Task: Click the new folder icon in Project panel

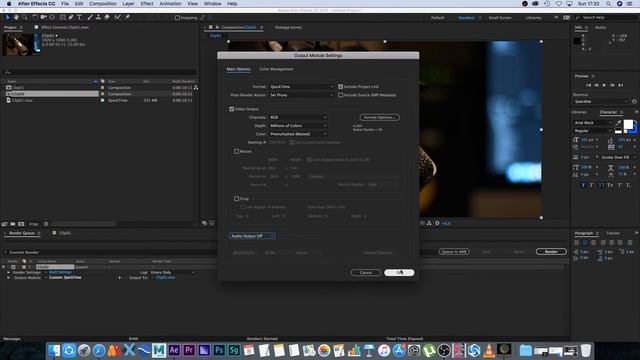Action: pyautogui.click(x=13, y=224)
